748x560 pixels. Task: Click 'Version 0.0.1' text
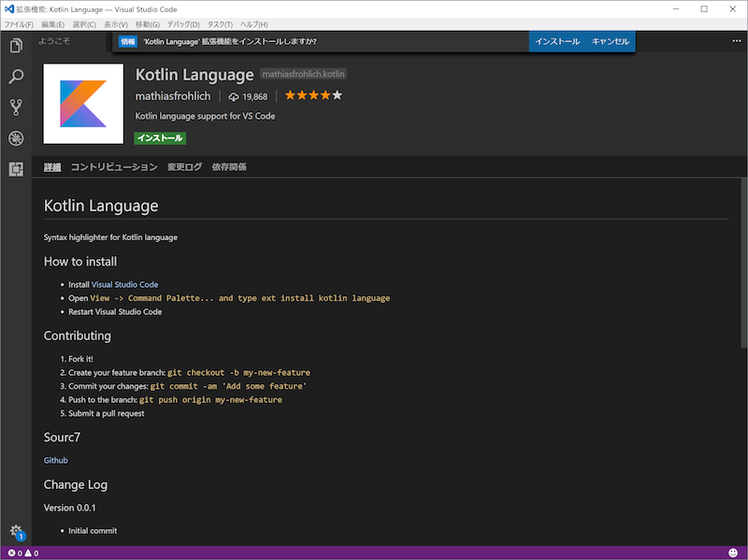(x=69, y=508)
